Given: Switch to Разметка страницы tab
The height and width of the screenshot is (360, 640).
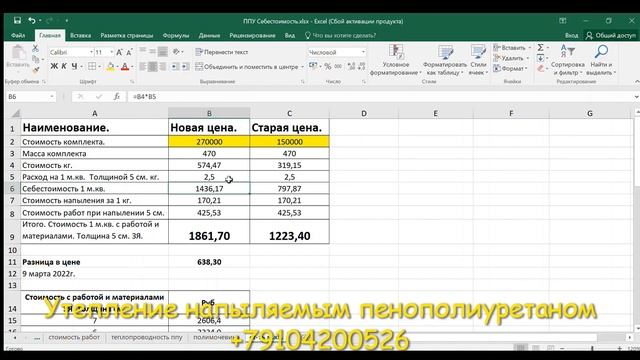Looking at the screenshot, I should 127,36.
